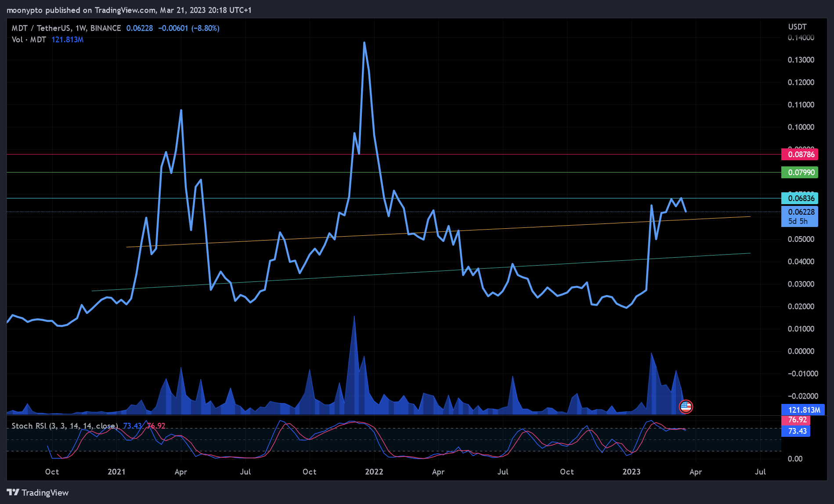
Task: Click the -0.01000 price axis tick
Action: click(802, 374)
